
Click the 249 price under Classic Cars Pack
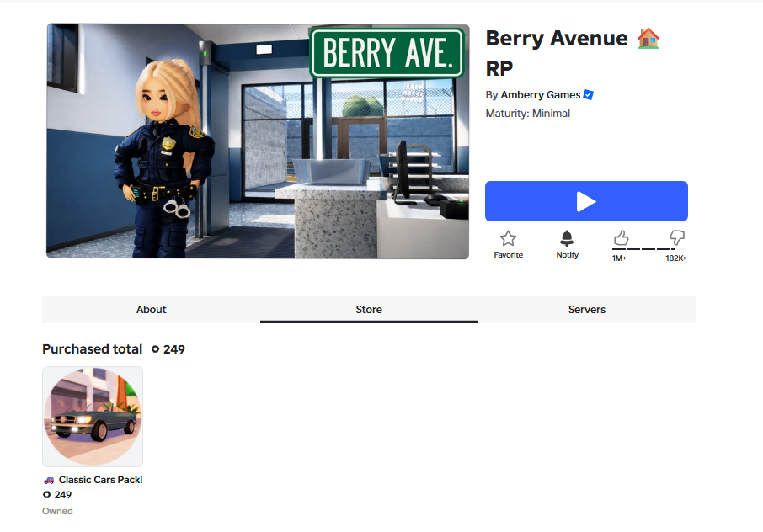pyautogui.click(x=63, y=495)
